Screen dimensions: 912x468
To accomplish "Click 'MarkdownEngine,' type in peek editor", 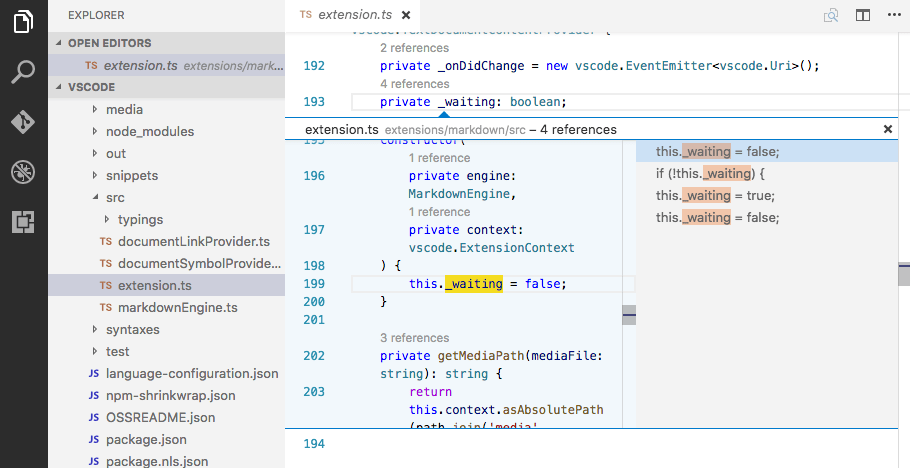I will [462, 194].
